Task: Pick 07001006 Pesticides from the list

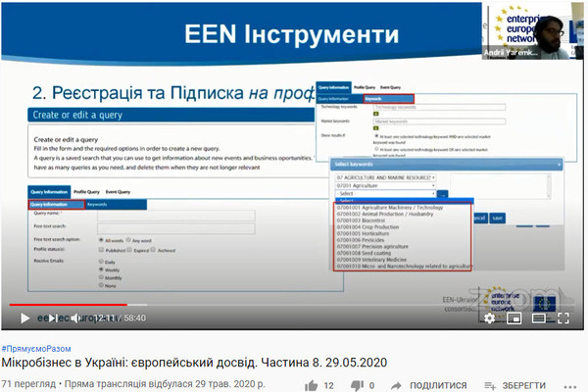Action: [x=361, y=240]
